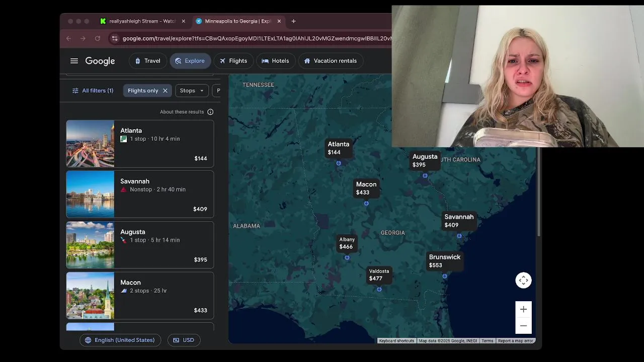Remove the Flights only filter chip
644x362 pixels.
click(165, 90)
